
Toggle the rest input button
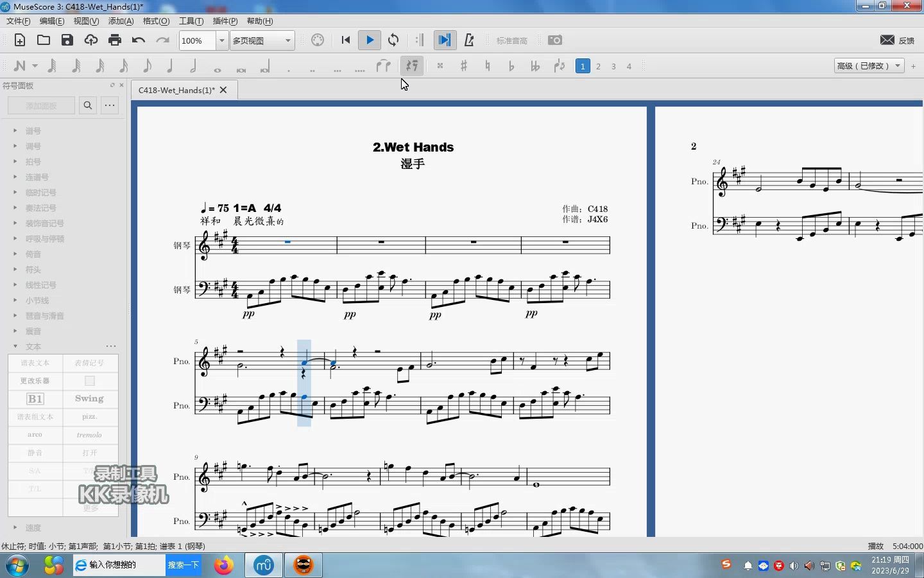tap(411, 66)
